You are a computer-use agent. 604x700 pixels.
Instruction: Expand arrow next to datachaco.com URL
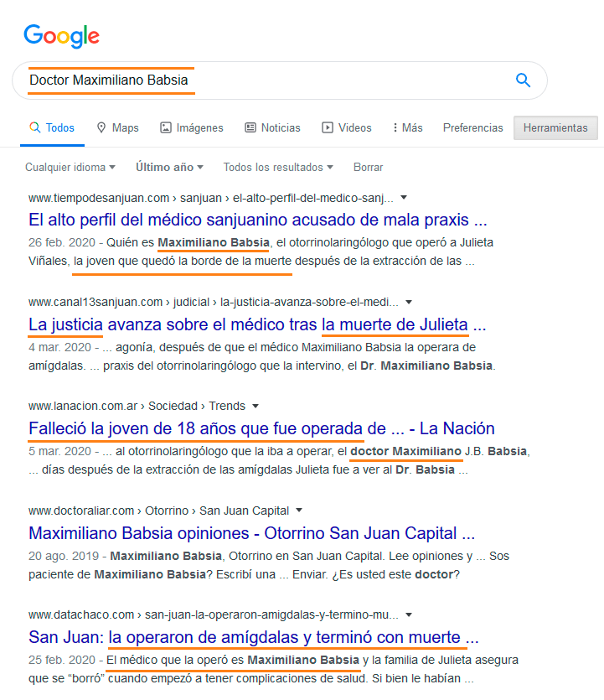click(409, 614)
